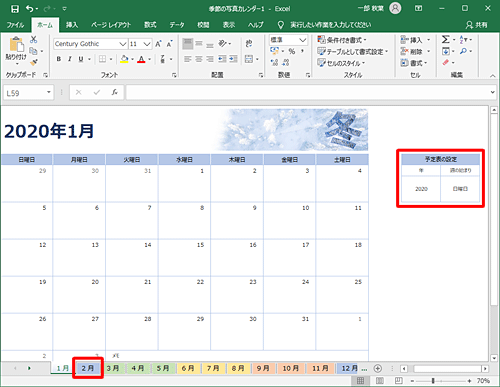Screen dimensions: 500x387
Task: Expand the formula bar with the chevron
Action: (x=493, y=92)
